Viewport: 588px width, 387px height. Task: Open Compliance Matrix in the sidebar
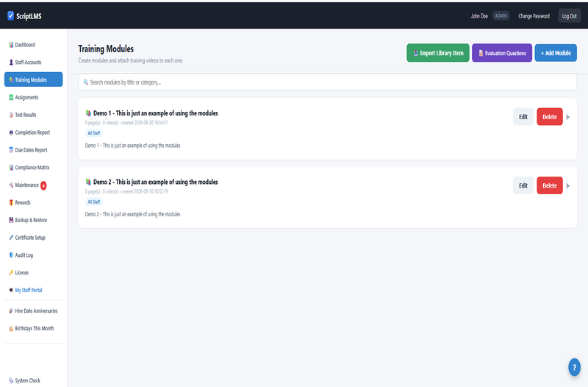pos(33,168)
